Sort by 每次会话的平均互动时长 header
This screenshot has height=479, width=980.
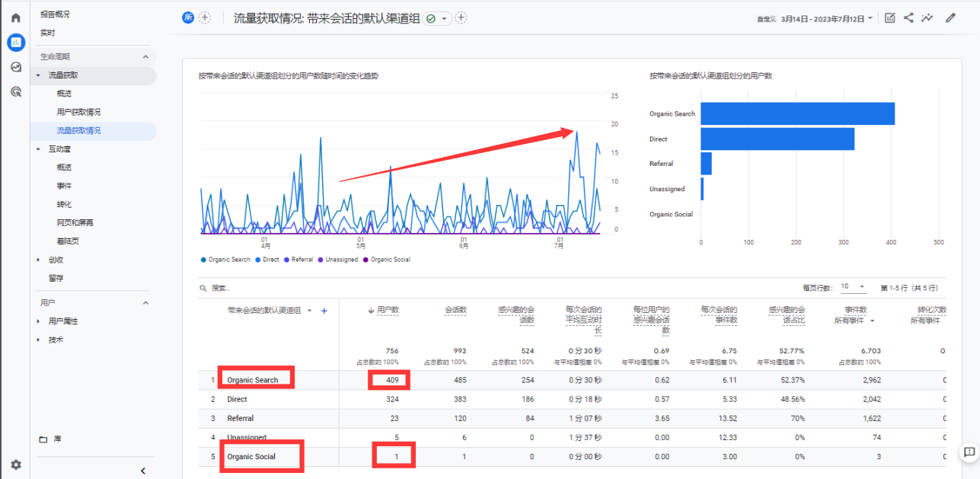coord(583,321)
